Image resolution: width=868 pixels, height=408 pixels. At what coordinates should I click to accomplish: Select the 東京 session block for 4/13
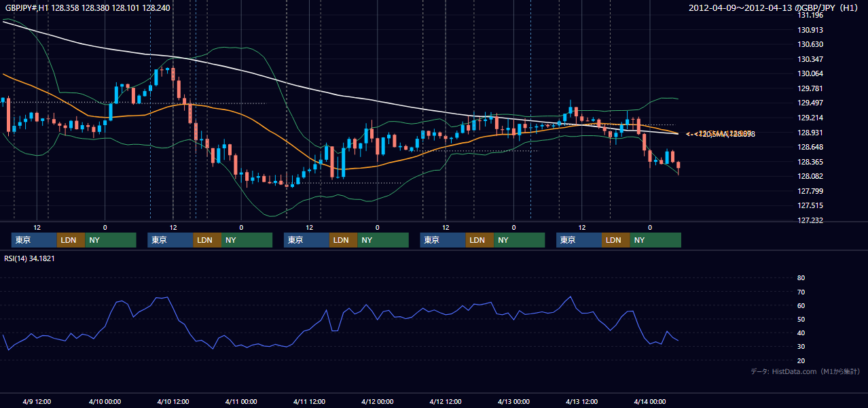click(x=579, y=240)
